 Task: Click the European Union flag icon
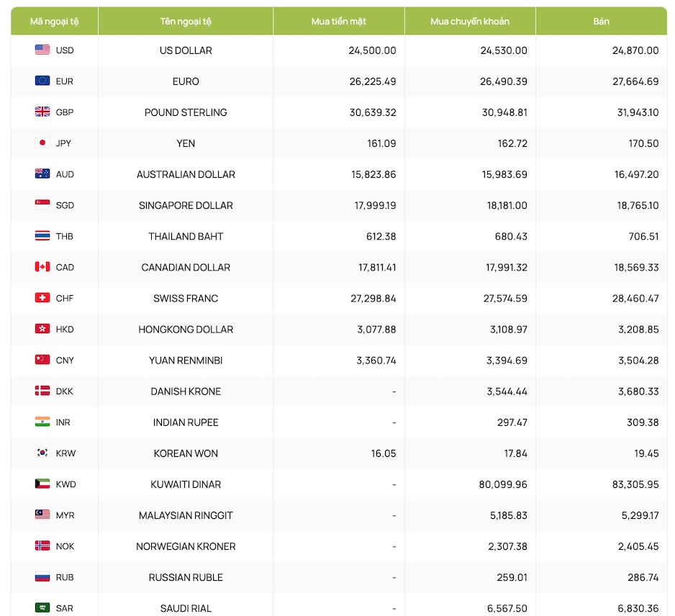point(42,81)
